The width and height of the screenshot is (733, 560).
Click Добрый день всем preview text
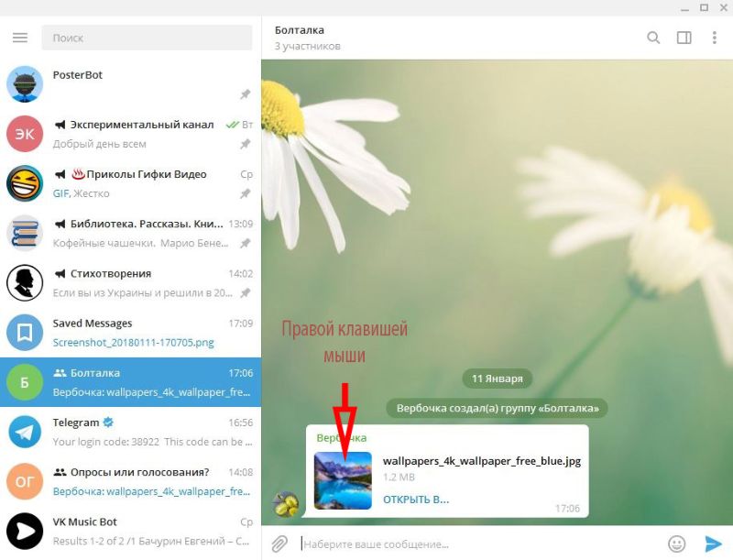[100, 144]
